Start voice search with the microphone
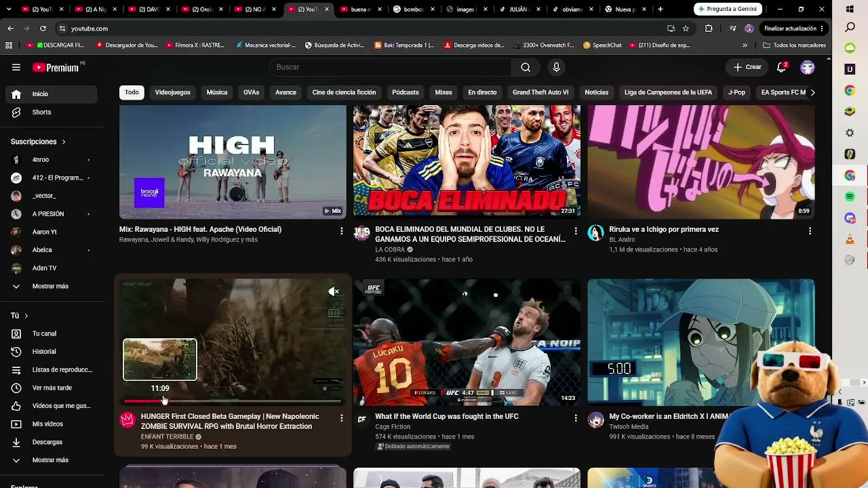The width and height of the screenshot is (868, 488). (x=556, y=67)
